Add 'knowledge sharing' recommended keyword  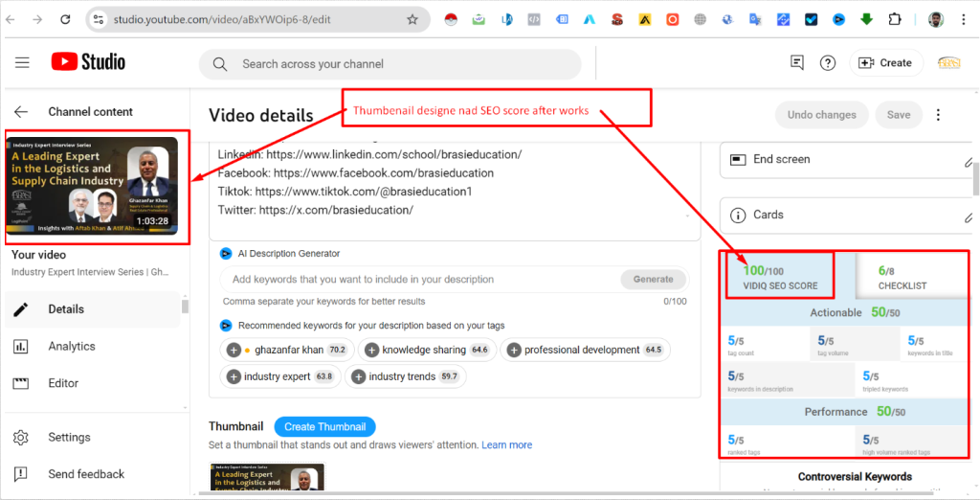point(372,351)
